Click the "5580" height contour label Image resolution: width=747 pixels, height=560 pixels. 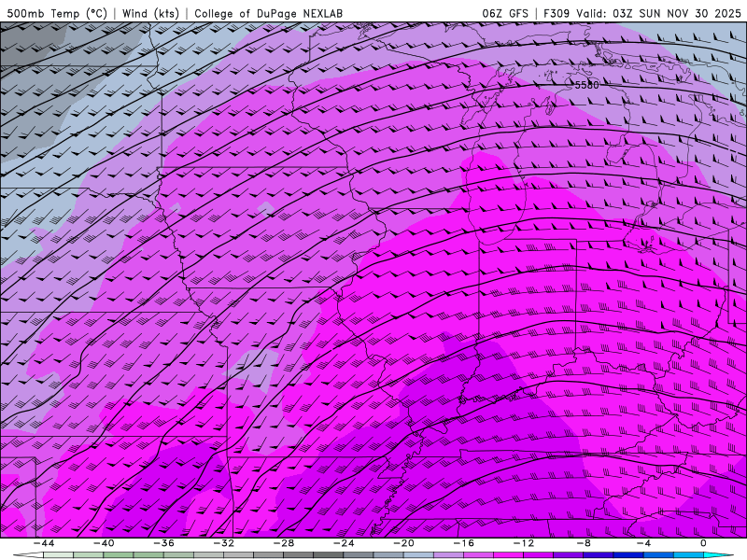click(586, 85)
